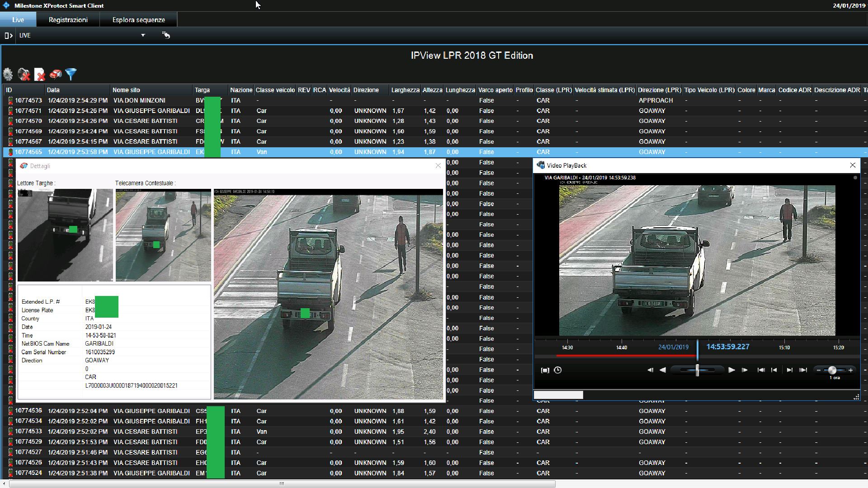Image resolution: width=868 pixels, height=488 pixels.
Task: Open the blue funnel filter
Action: click(71, 74)
